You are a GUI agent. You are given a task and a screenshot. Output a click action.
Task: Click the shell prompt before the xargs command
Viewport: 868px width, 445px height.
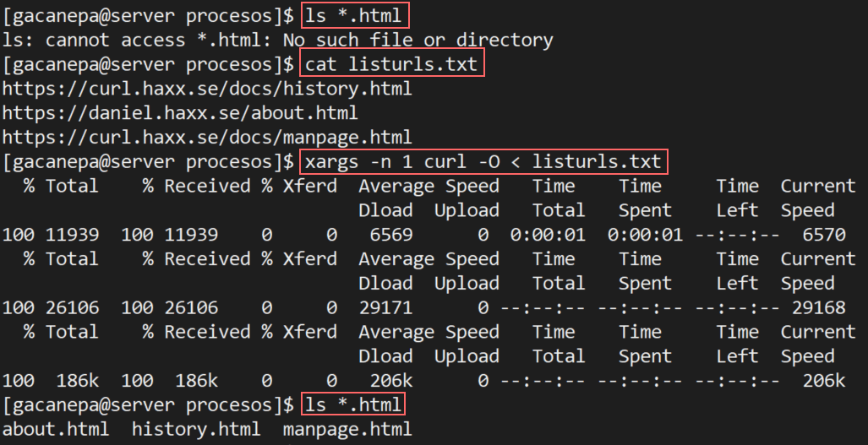pos(148,161)
